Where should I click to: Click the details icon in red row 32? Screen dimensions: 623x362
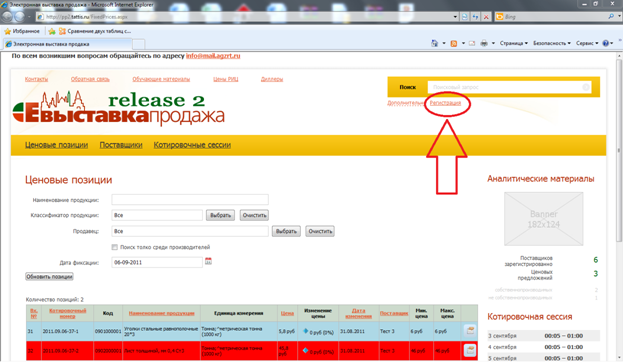pyautogui.click(x=470, y=350)
